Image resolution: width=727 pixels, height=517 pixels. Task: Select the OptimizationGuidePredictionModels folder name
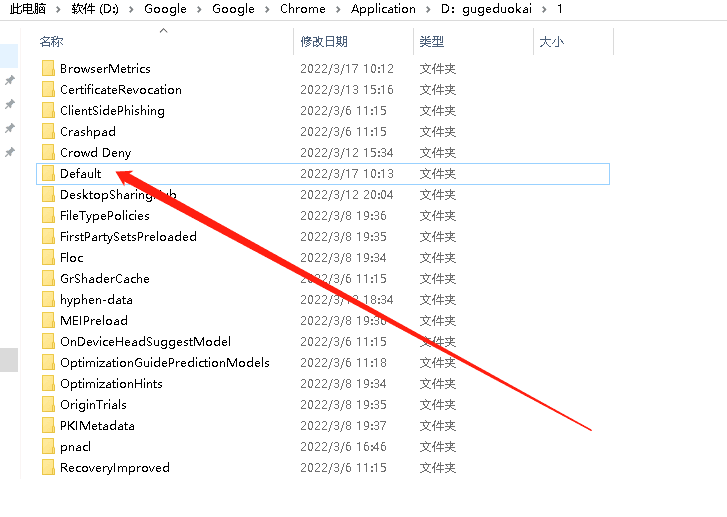coord(164,363)
